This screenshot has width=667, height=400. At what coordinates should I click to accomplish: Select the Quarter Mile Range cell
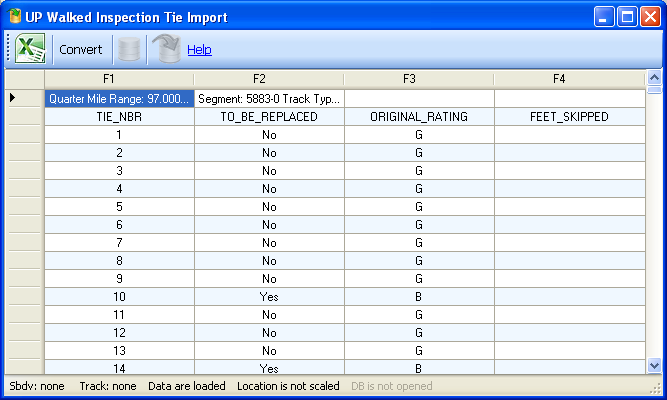[119, 99]
